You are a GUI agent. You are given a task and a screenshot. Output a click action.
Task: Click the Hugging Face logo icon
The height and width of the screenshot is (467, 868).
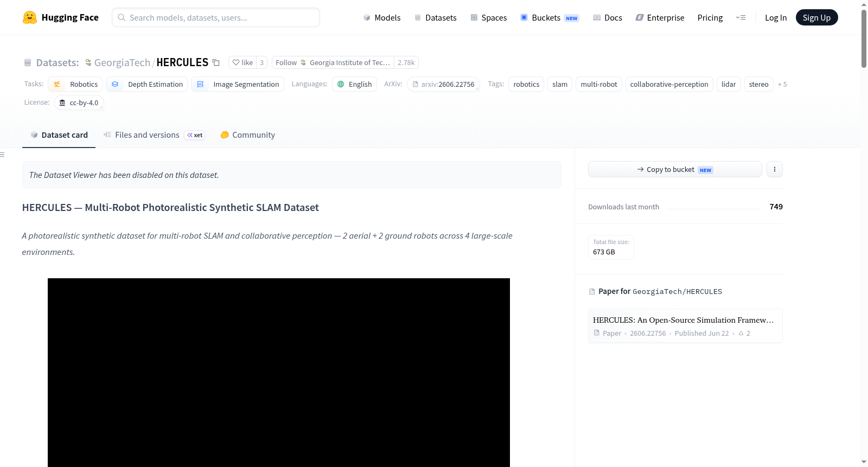point(30,17)
